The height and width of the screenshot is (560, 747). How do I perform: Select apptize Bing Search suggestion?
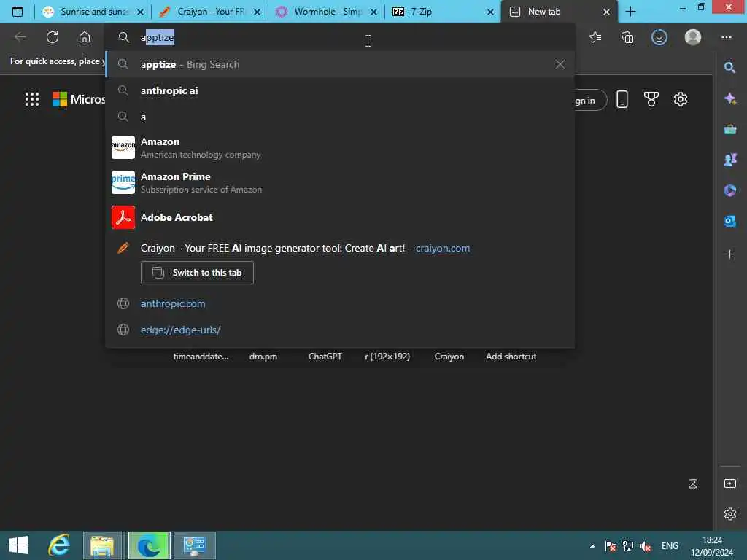pos(340,64)
